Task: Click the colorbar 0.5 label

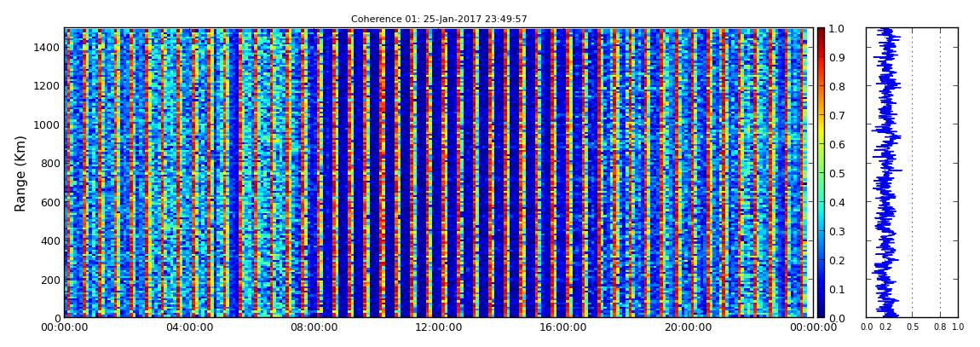Action: 836,173
